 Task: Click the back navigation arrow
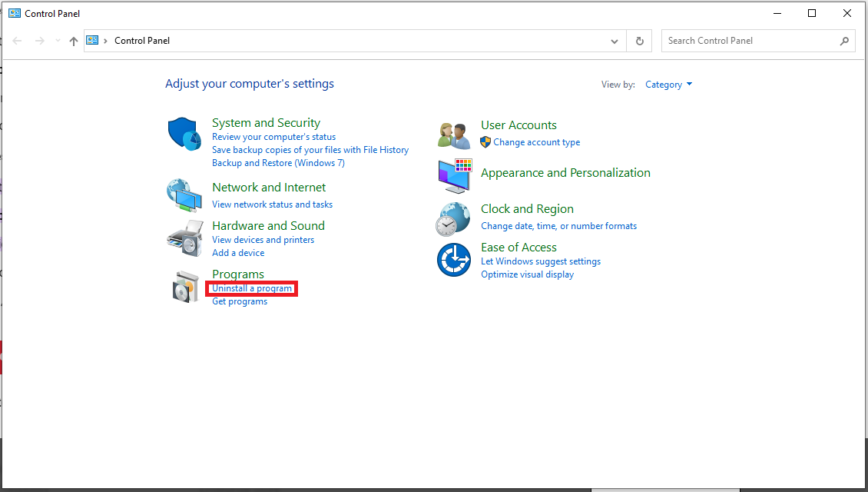(x=17, y=41)
